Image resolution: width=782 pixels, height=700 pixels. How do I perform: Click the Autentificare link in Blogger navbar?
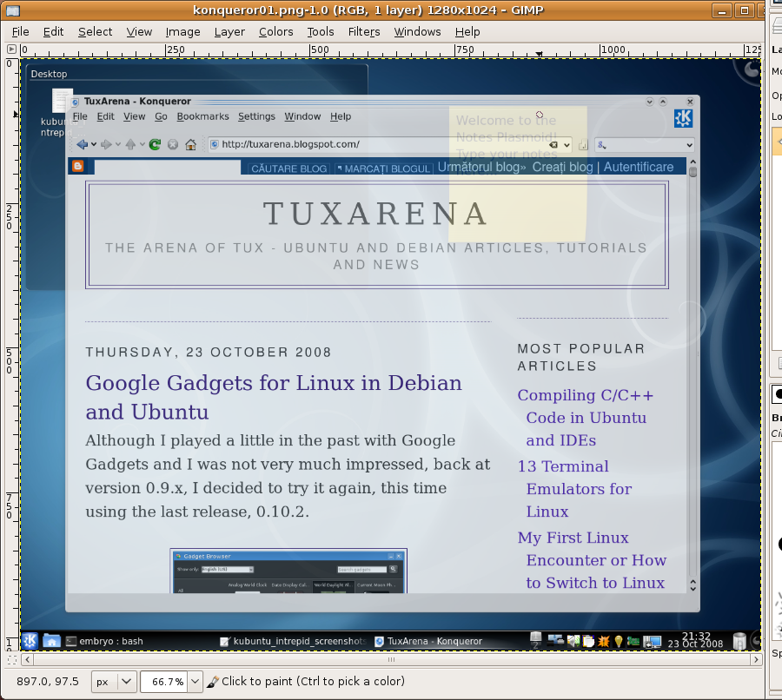639,167
